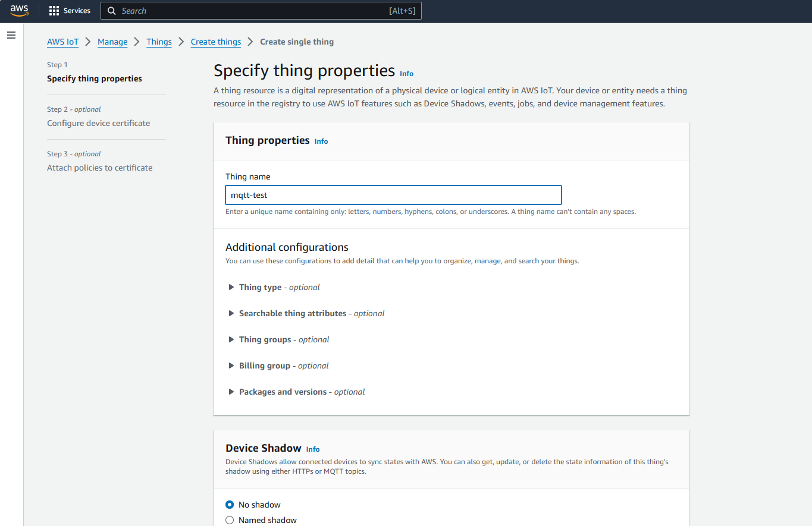Open the Services grid menu

click(x=54, y=11)
